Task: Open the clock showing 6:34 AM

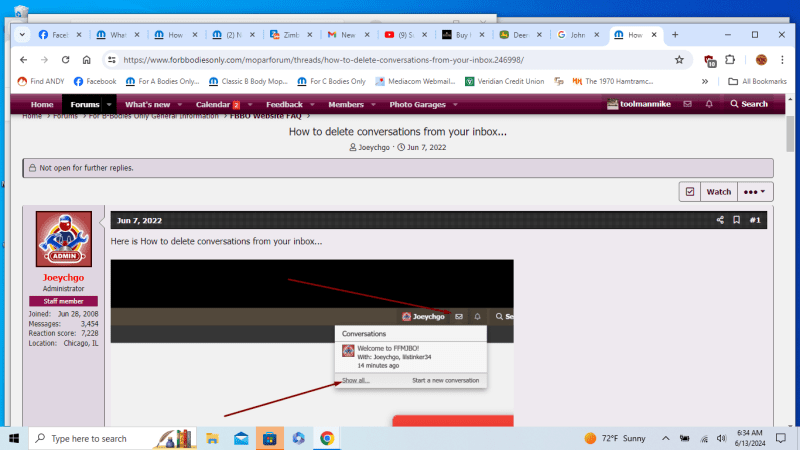Action: (750, 438)
